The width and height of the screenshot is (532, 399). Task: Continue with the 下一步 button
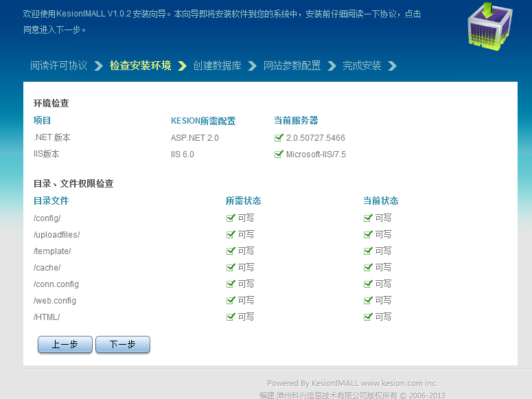[122, 345]
